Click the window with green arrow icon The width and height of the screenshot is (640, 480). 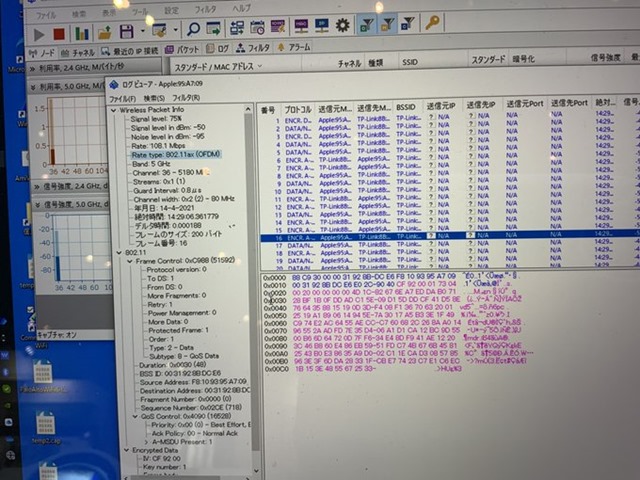[x=213, y=29]
